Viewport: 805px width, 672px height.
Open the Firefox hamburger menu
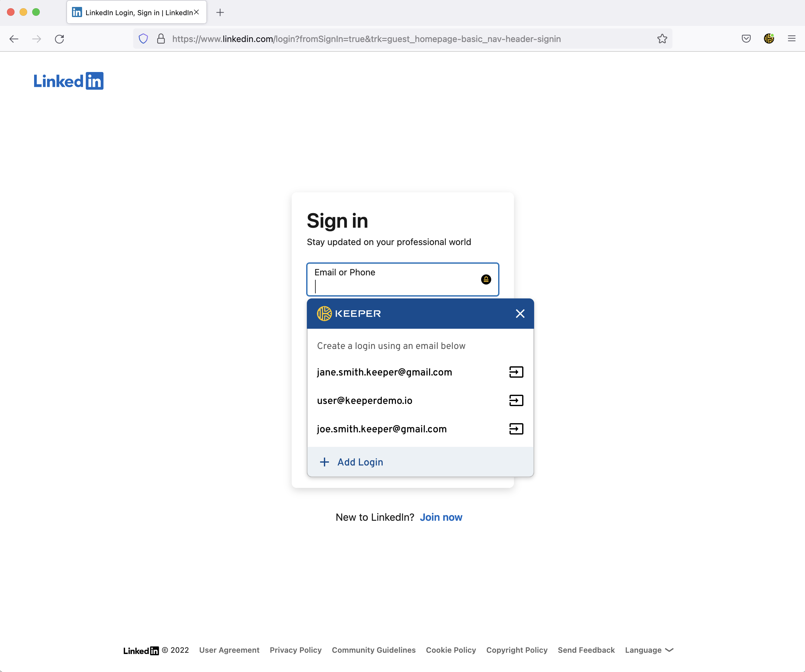792,39
